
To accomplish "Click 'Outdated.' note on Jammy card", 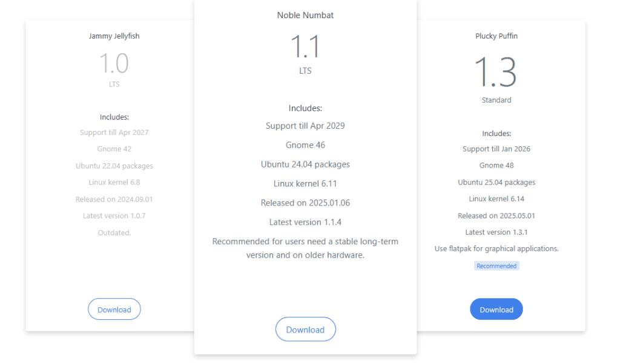I will pos(114,233).
